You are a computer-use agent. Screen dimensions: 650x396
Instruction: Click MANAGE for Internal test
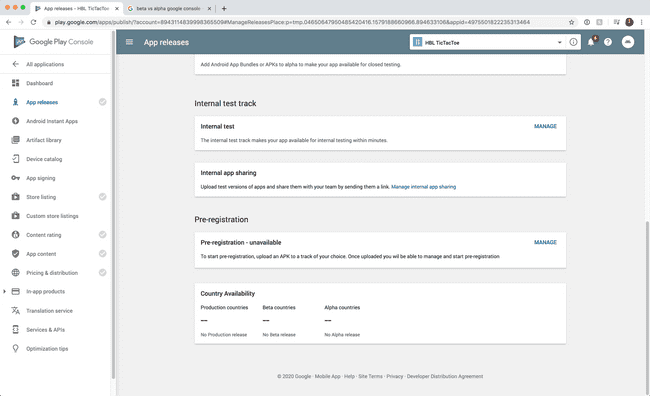[545, 126]
